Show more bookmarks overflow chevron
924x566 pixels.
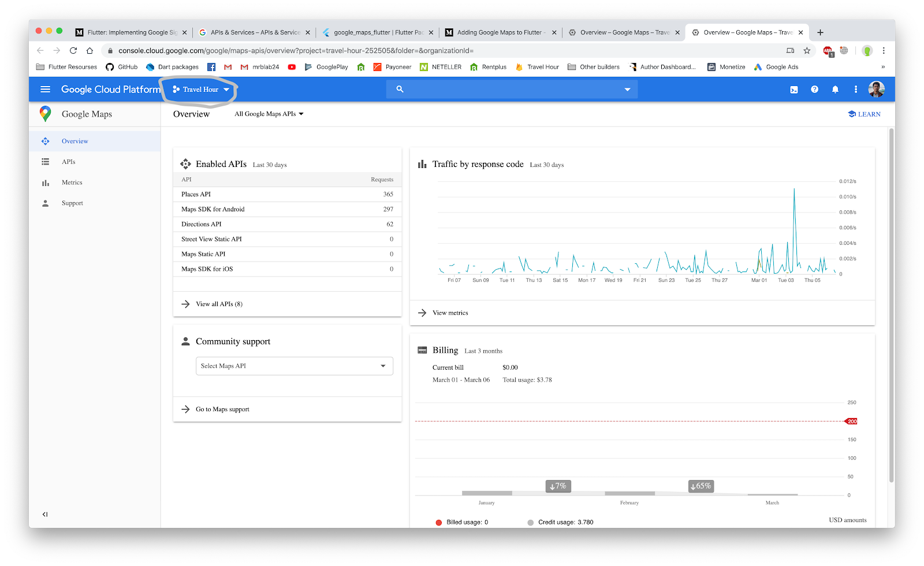pos(882,67)
